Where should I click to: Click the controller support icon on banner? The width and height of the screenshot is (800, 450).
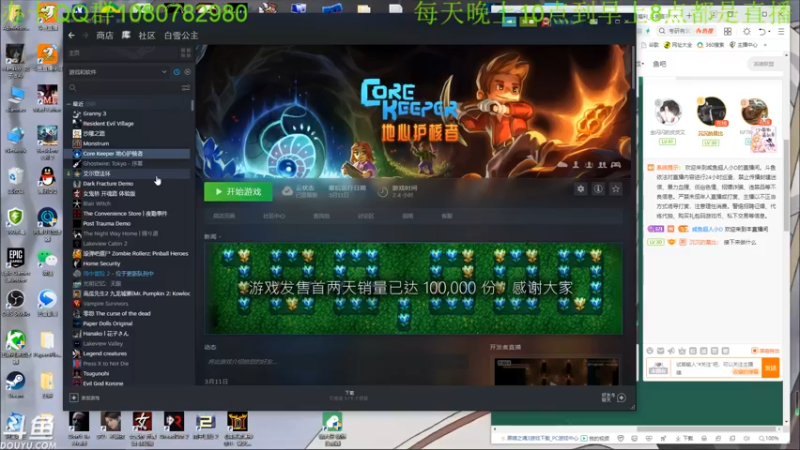pos(616,165)
